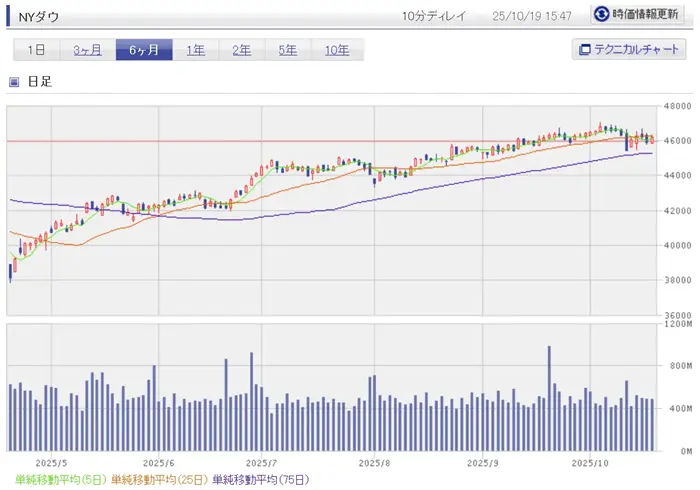The width and height of the screenshot is (700, 490).
Task: Choose the 10年 period tab
Action: tap(336, 50)
